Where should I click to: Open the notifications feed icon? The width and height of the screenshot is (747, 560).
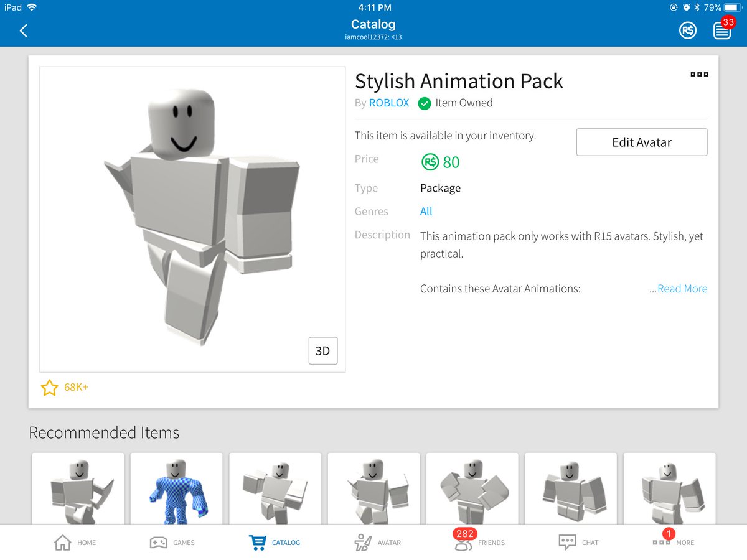(722, 30)
